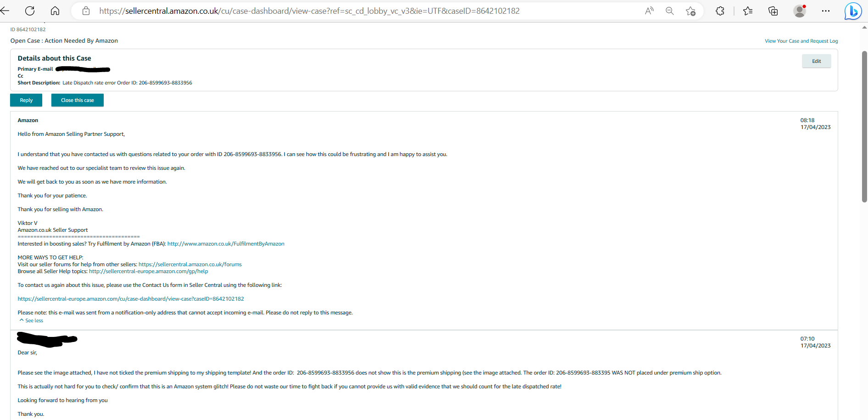Click the zoom out magnifier icon
Viewport: 868px width, 420px height.
tap(670, 11)
